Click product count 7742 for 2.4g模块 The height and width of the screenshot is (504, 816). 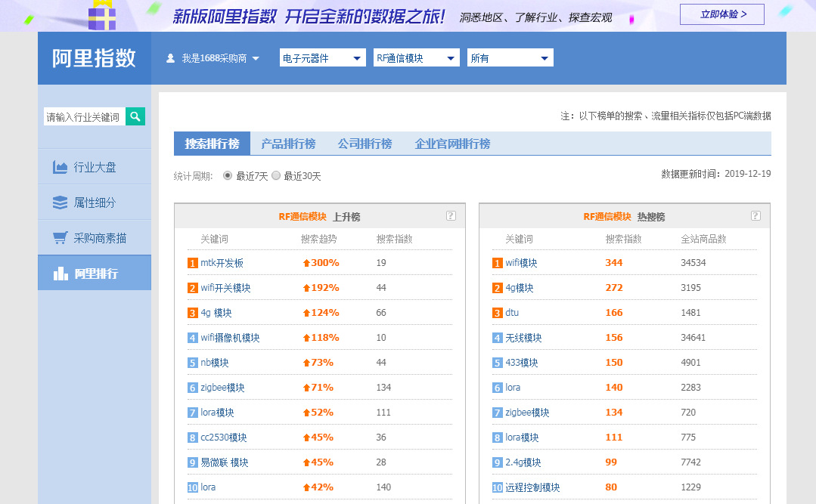(691, 462)
